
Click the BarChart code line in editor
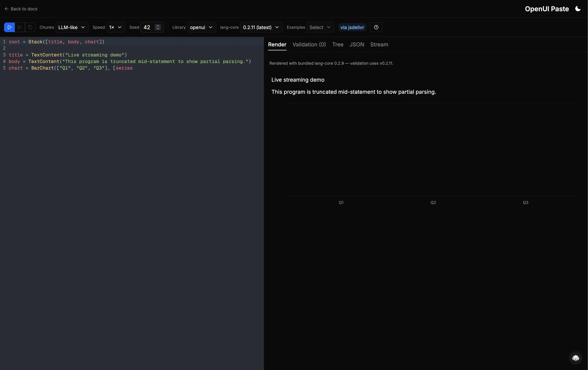(71, 68)
